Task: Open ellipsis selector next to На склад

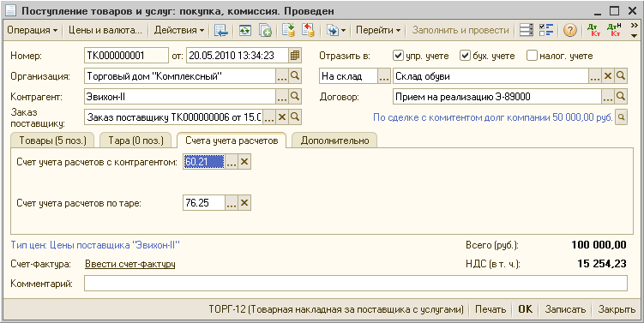Action: (x=383, y=76)
